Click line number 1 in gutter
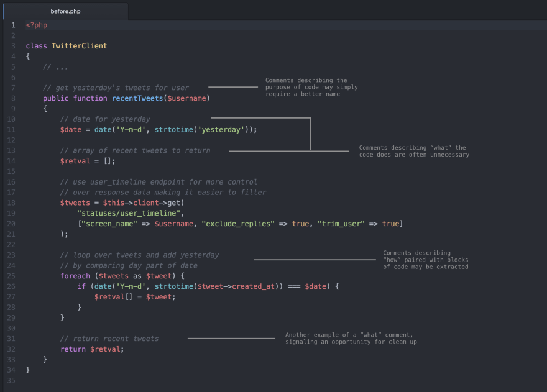This screenshot has height=392, width=547. click(13, 25)
